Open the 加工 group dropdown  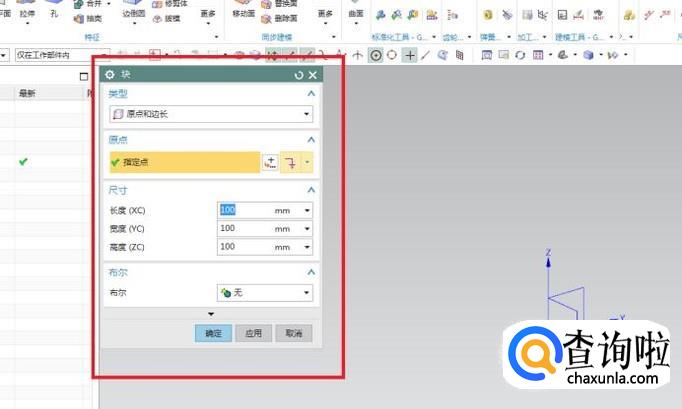(x=544, y=37)
